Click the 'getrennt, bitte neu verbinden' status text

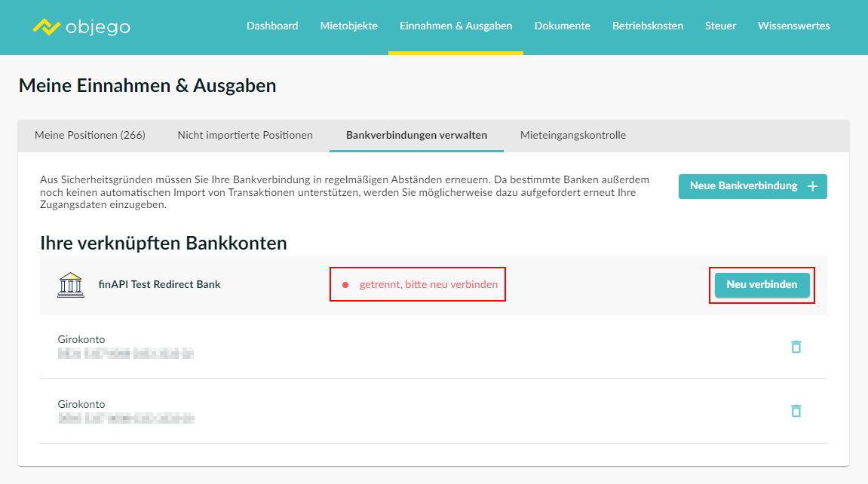point(428,285)
